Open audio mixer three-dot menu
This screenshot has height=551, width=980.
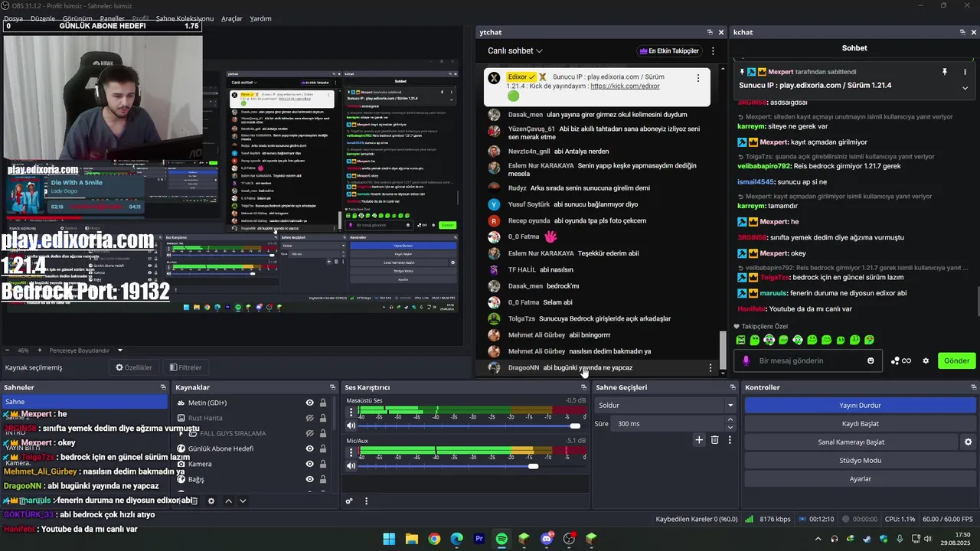tap(366, 501)
